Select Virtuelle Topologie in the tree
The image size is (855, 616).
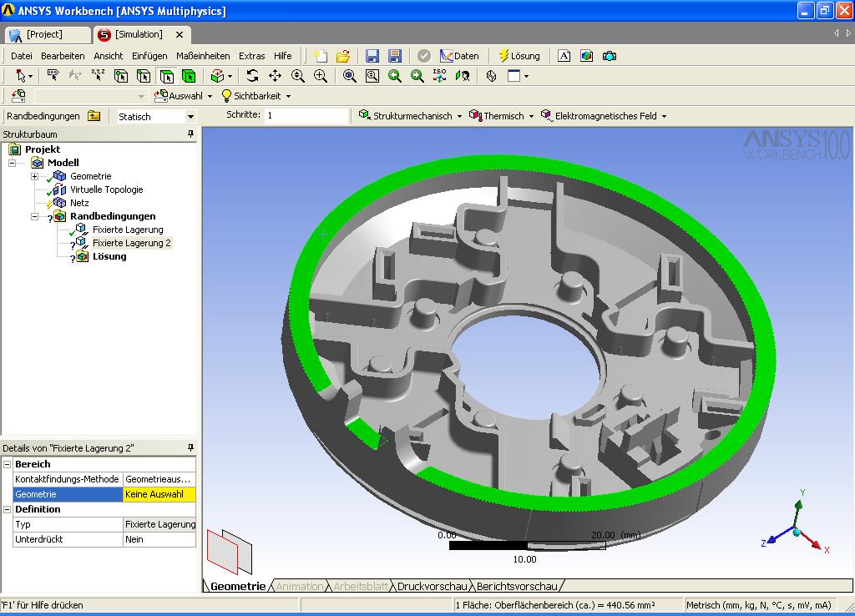(x=106, y=189)
